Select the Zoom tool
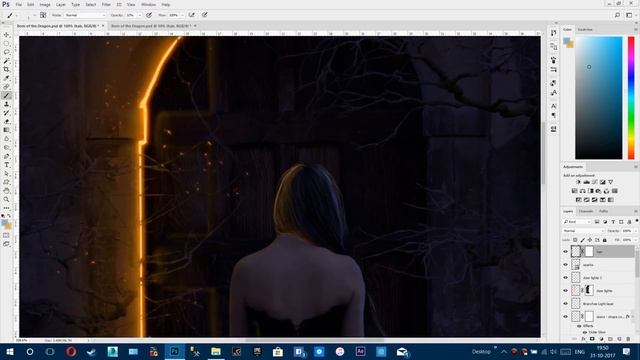640x360 pixels. pyautogui.click(x=6, y=199)
